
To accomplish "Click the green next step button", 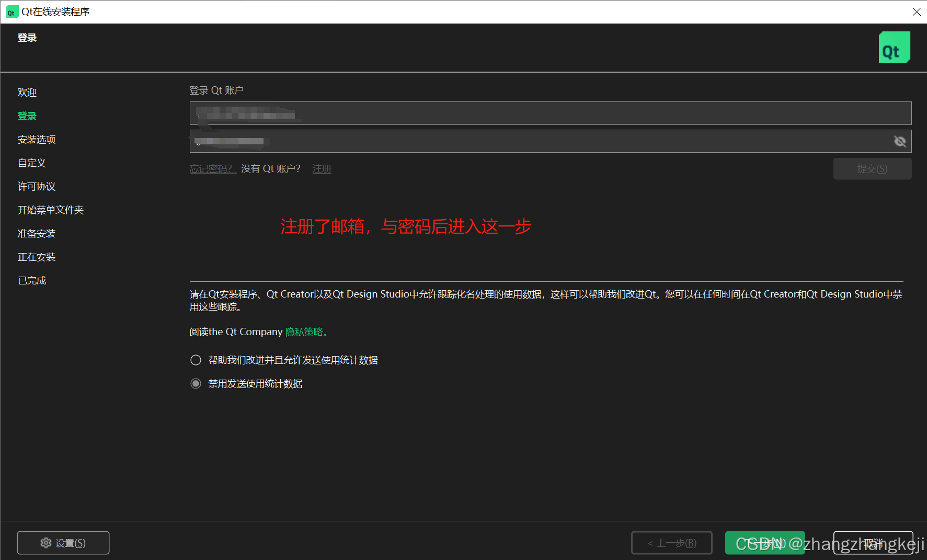I will (x=764, y=543).
